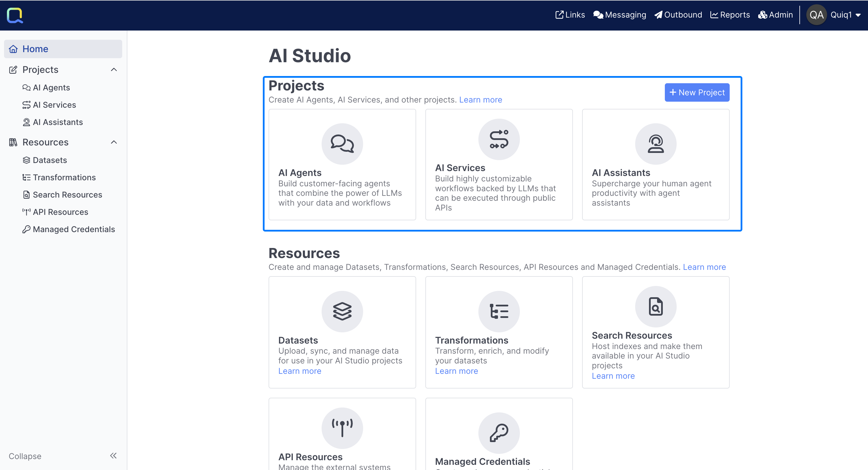Click the Quiq logo icon
The width and height of the screenshot is (868, 470).
15,15
